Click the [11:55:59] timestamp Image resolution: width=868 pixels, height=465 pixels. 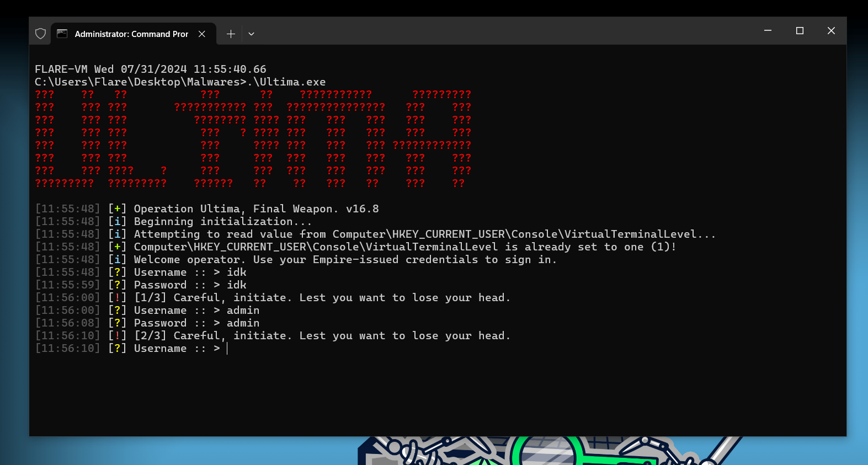[68, 285]
